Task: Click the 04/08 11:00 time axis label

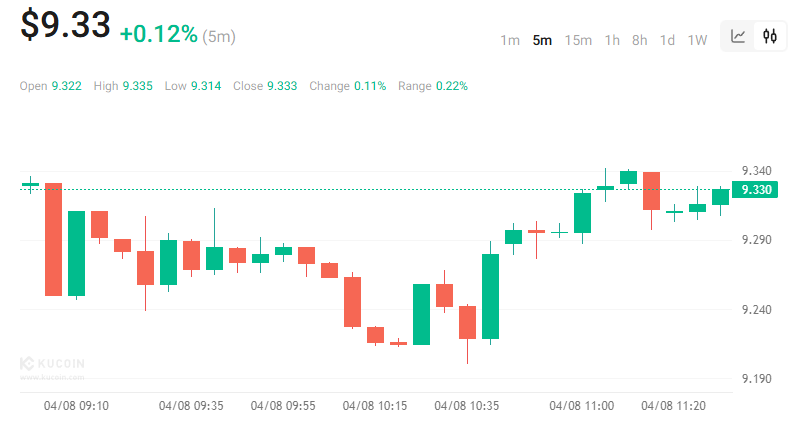Action: (x=581, y=406)
